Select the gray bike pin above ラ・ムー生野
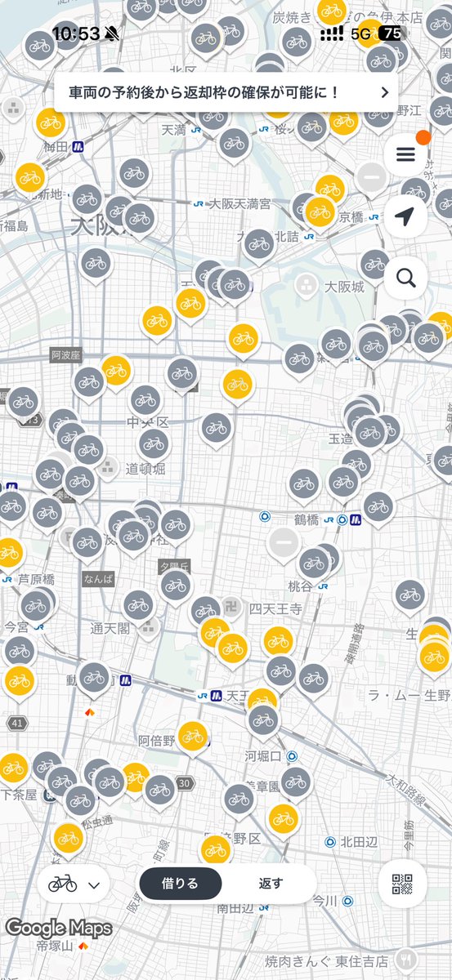 click(409, 596)
